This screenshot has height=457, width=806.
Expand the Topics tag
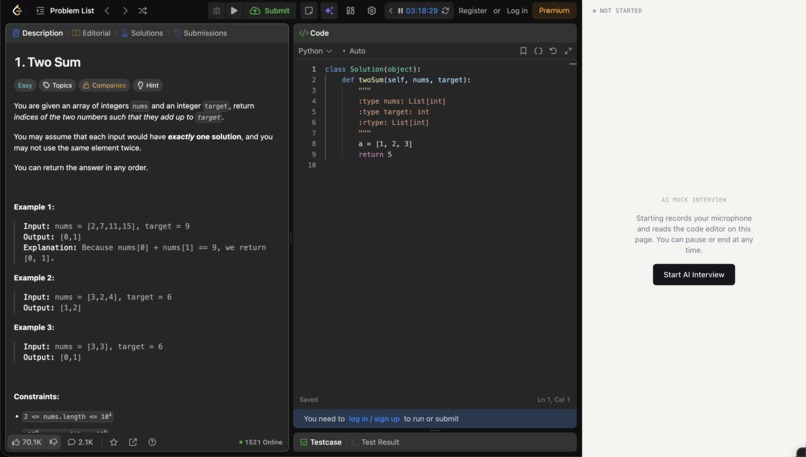[x=58, y=85]
